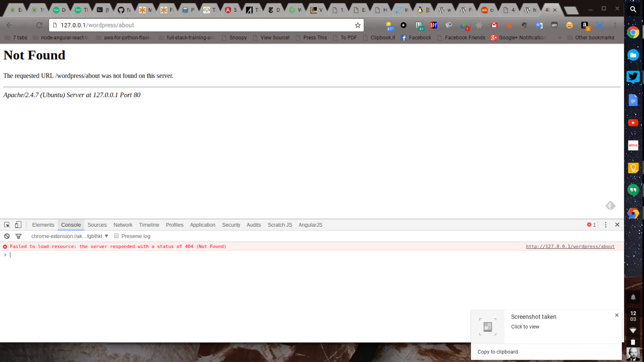Clear the console with the clear icon
Screen dimensions: 644x362
pyautogui.click(x=7, y=236)
